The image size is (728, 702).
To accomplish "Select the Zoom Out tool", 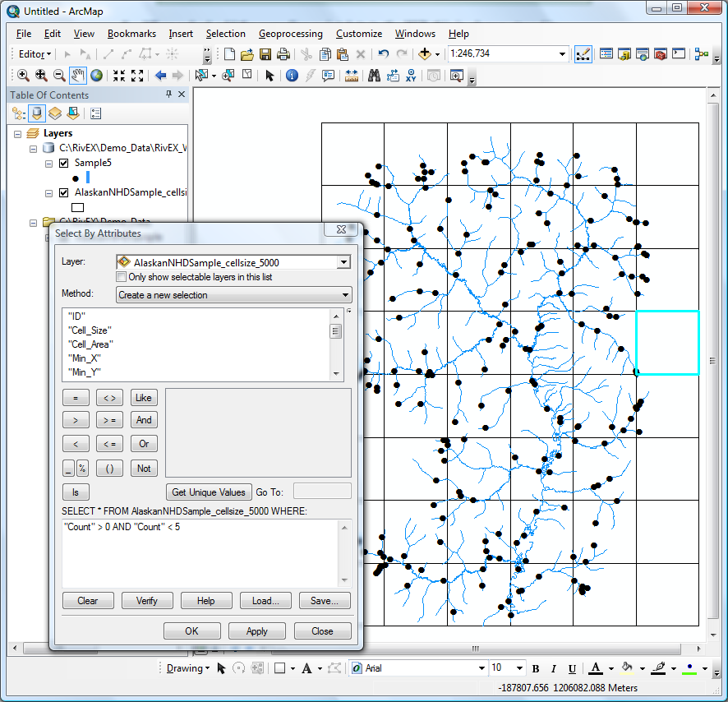I will coord(59,76).
